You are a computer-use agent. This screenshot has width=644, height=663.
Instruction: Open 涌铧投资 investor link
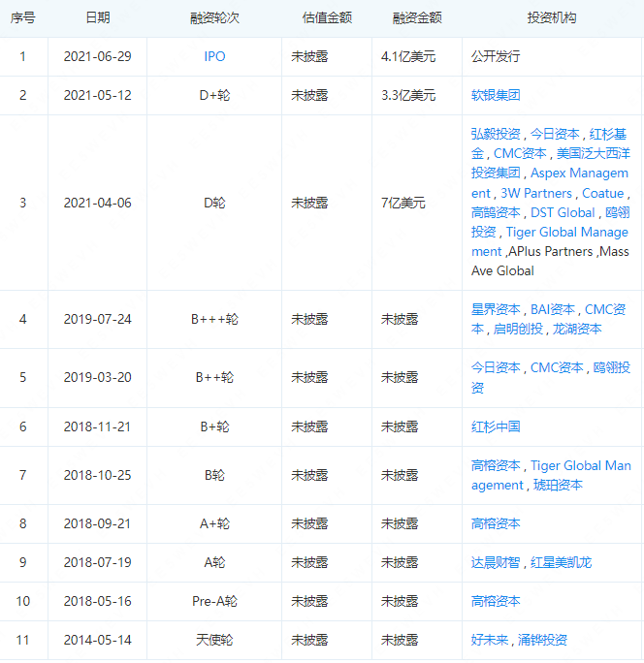pyautogui.click(x=542, y=640)
